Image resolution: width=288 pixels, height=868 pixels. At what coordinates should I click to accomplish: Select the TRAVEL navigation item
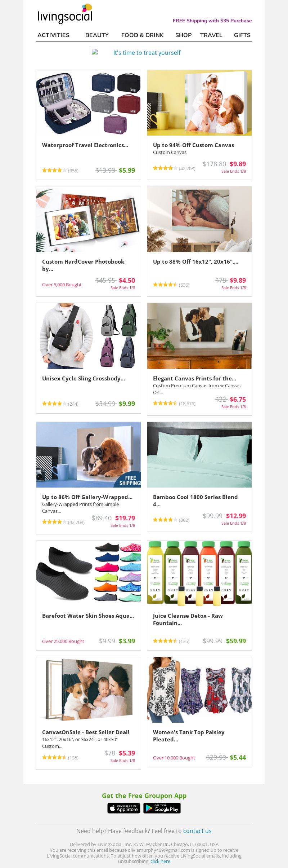(x=211, y=35)
